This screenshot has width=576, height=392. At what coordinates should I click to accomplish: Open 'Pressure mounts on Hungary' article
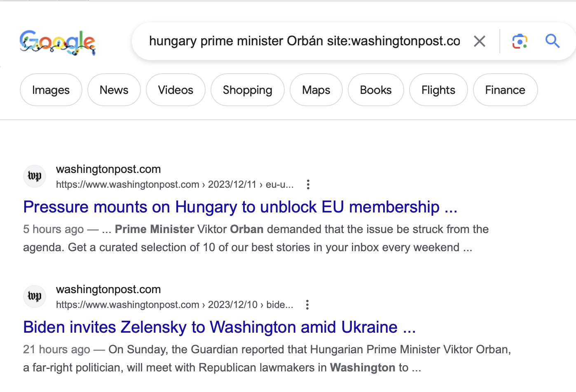click(240, 207)
